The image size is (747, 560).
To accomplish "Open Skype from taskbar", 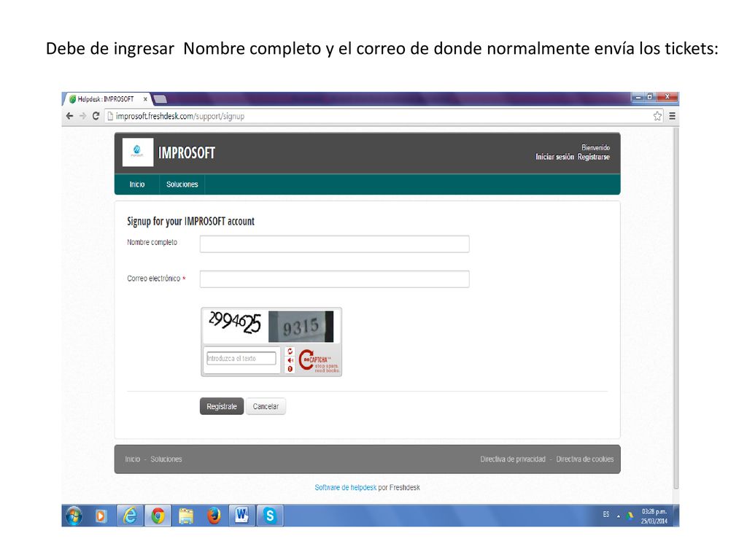I will pyautogui.click(x=270, y=516).
